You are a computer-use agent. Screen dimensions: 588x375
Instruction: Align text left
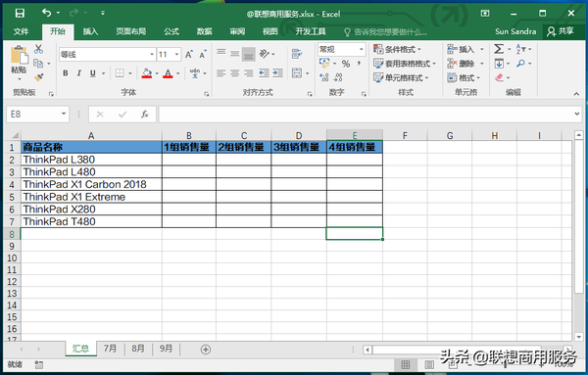tap(221, 73)
